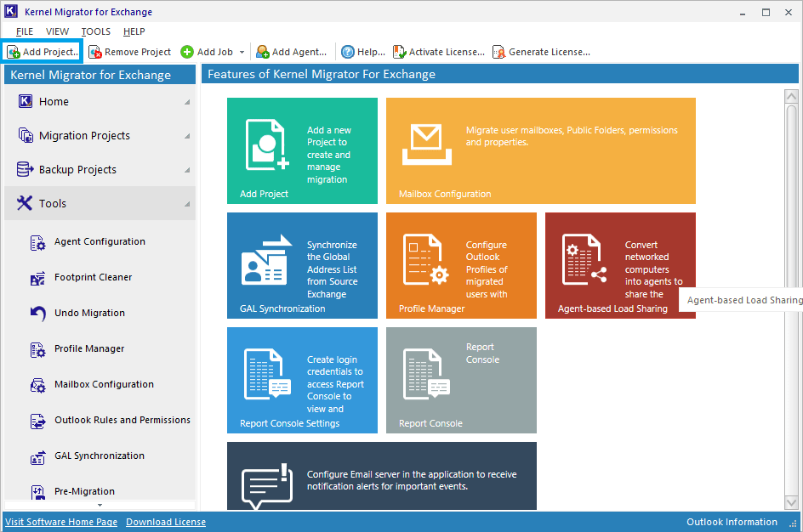Screen dimensions: 803x532
Task: Click the Mailbox Configuration sidebar icon
Action: (37, 385)
